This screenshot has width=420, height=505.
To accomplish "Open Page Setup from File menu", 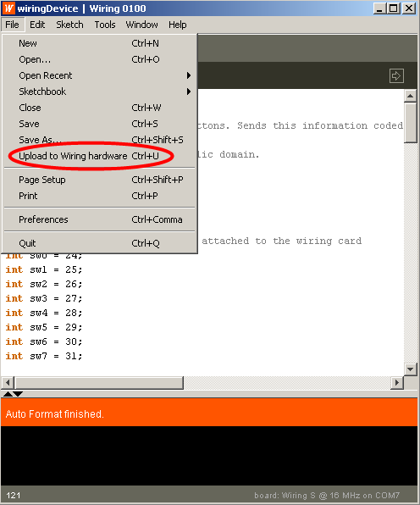I will coord(100,180).
